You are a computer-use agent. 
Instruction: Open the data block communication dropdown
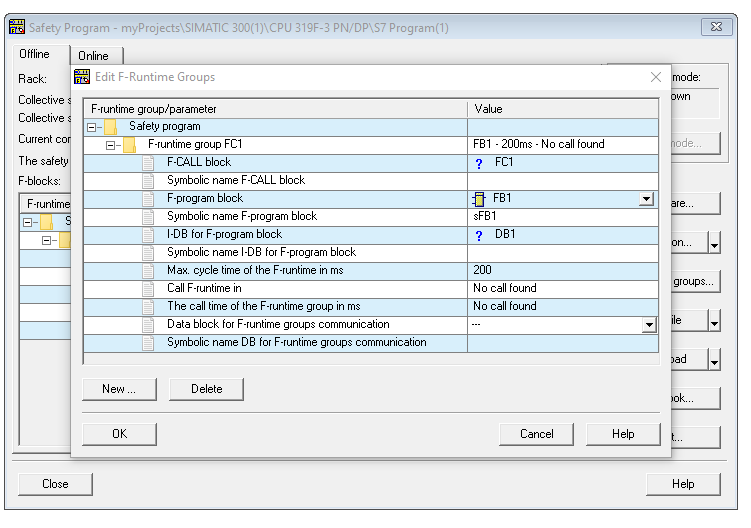(x=649, y=325)
